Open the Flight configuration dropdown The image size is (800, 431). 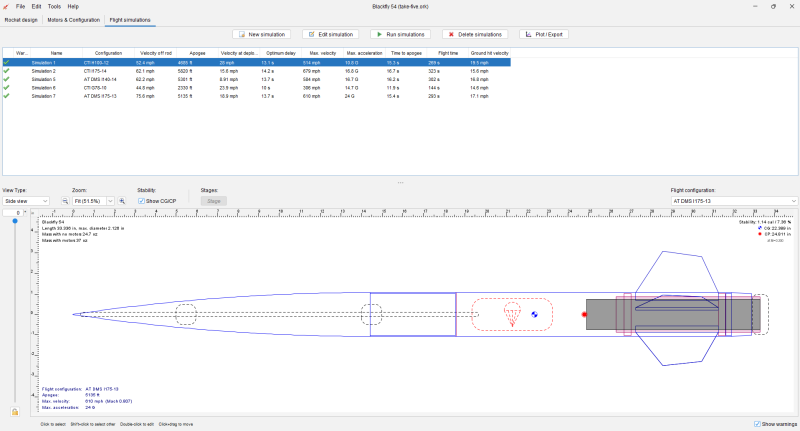[734, 201]
